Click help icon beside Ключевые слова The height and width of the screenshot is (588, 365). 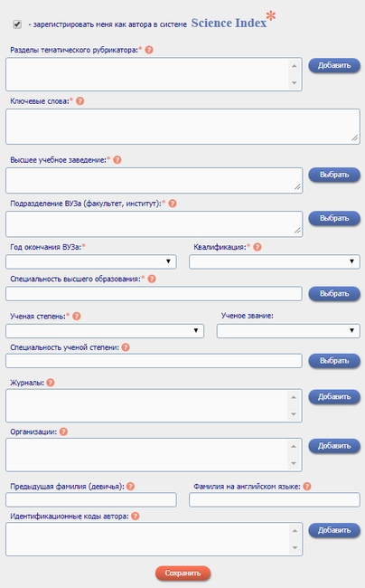click(x=80, y=101)
